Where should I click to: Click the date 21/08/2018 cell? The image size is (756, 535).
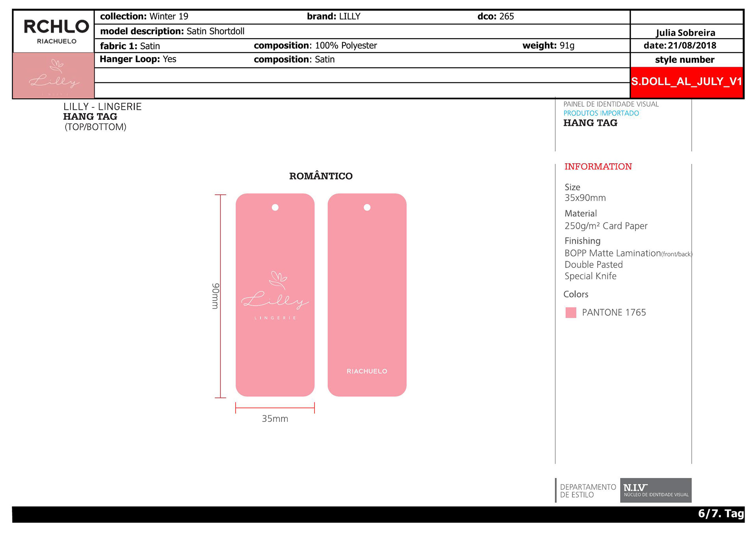coord(680,45)
